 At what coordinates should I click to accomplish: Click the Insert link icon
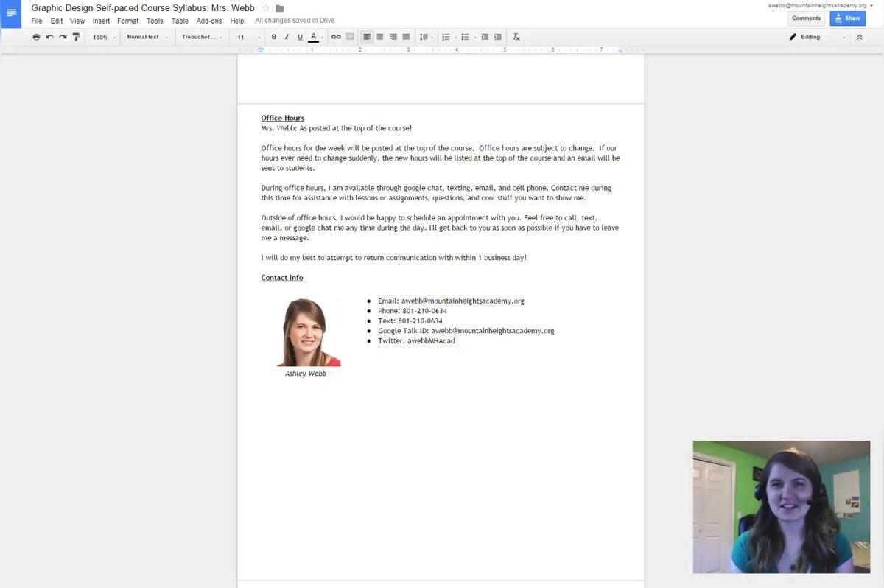[x=336, y=37]
